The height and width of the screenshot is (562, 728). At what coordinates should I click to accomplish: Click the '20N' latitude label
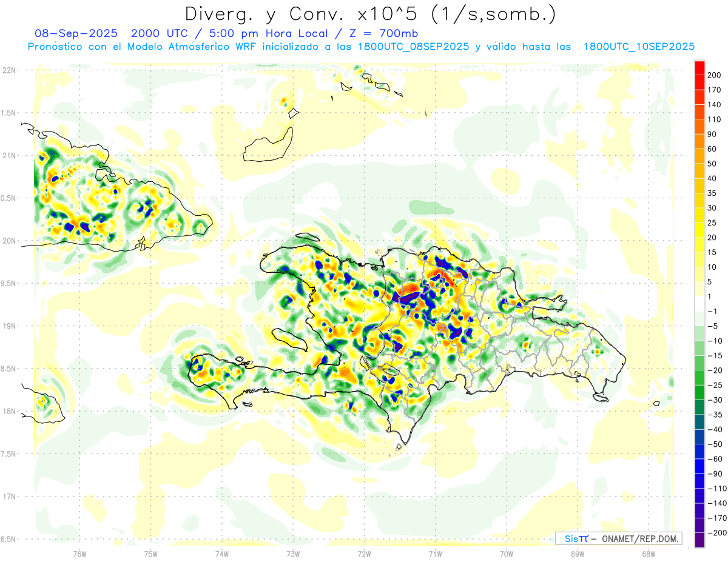click(x=10, y=241)
